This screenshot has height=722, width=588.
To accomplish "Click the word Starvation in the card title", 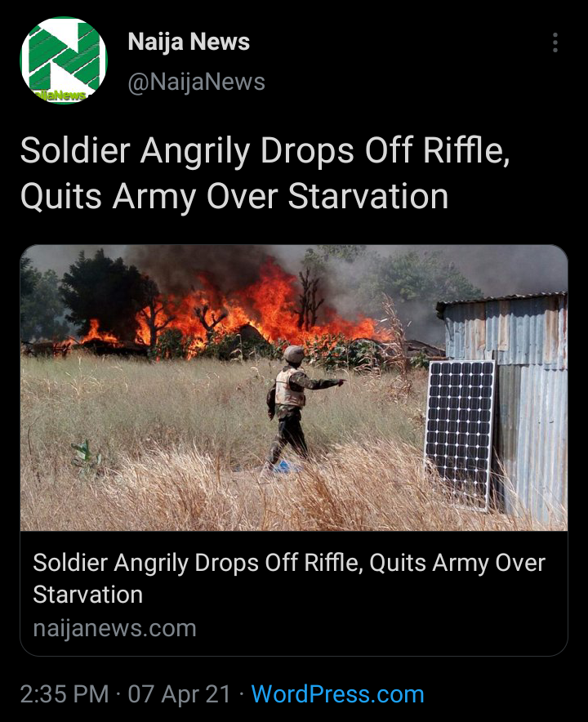I will point(88,594).
